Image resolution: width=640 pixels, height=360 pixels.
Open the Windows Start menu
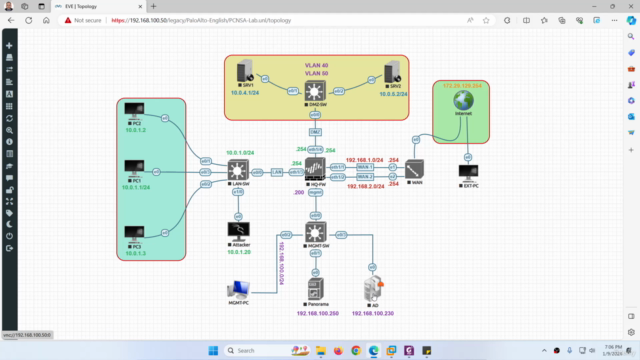[213, 351]
